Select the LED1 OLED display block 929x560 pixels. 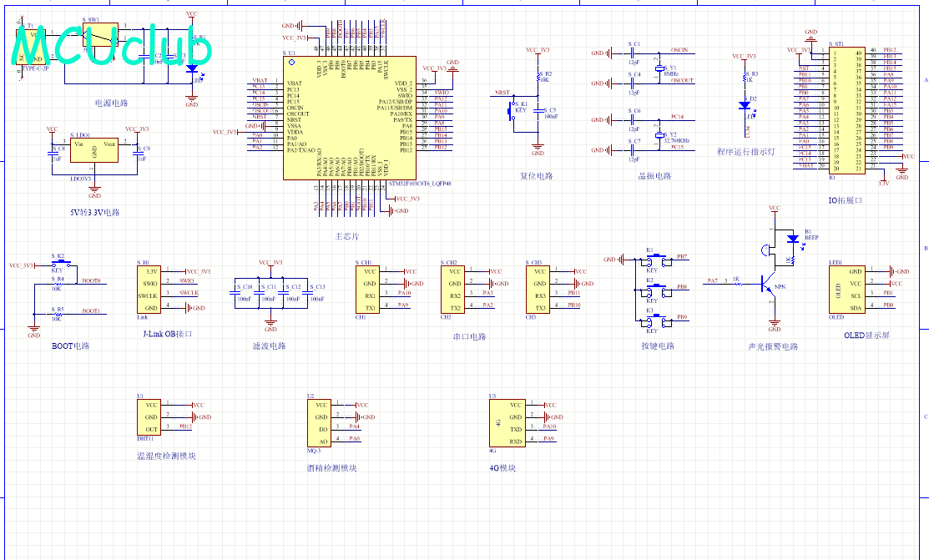pyautogui.click(x=846, y=290)
